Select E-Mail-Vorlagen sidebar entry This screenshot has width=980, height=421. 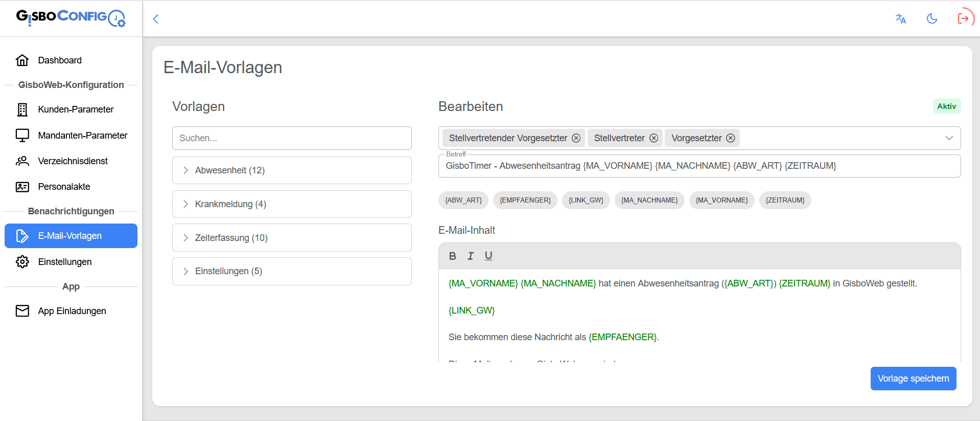click(71, 236)
